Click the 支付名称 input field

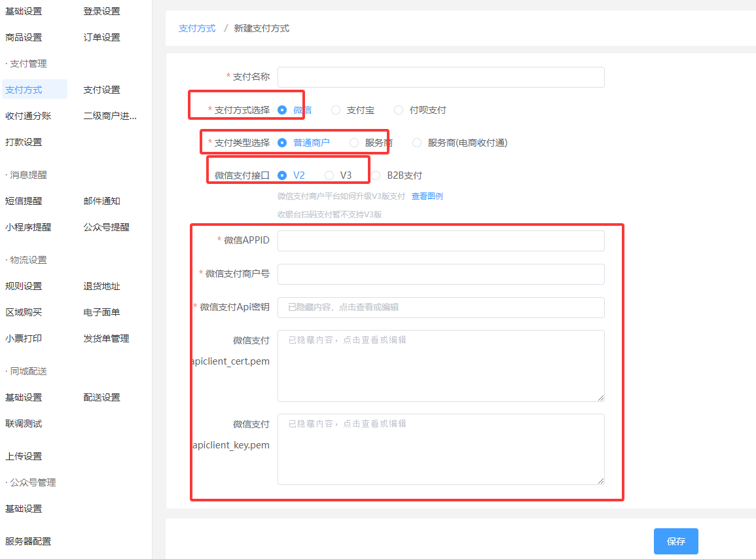[441, 77]
